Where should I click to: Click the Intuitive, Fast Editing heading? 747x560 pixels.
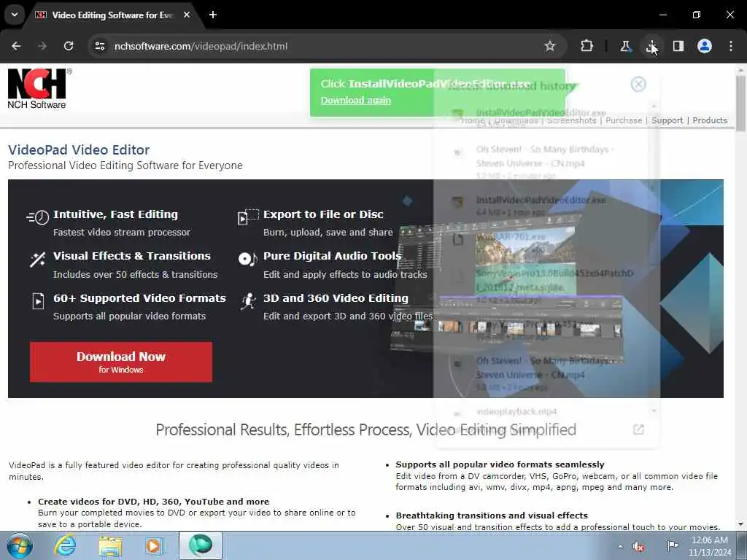point(115,214)
